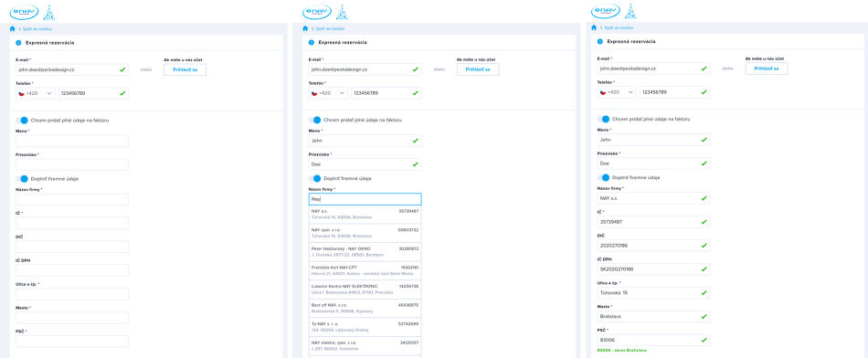
Task: Click the empty Mesto field in left panel
Action: (x=72, y=318)
